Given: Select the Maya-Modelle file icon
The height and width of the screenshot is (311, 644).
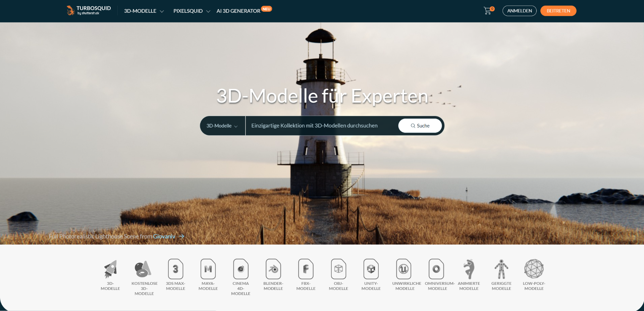Looking at the screenshot, I should pos(208,269).
